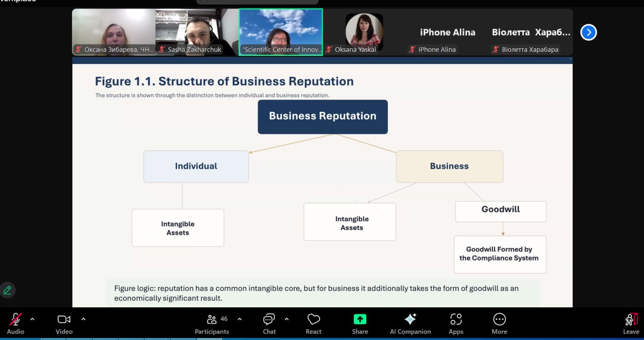The height and width of the screenshot is (340, 644).
Task: Select Oksana Yaskal's participant tile
Action: click(364, 32)
